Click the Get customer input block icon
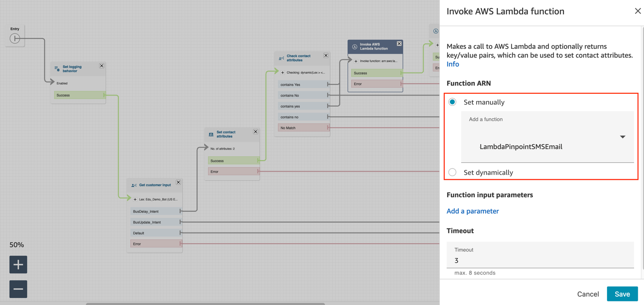This screenshot has height=305, width=644. pos(133,185)
